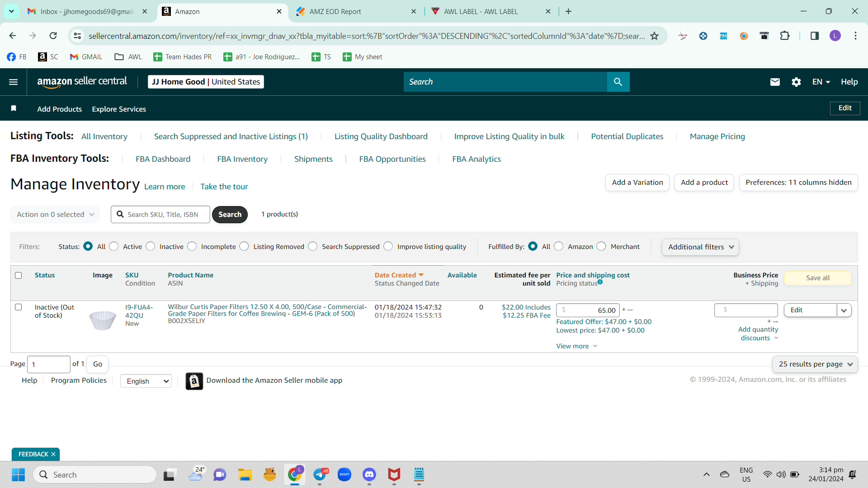Switch to the AMZ EOD Report tab

(356, 11)
